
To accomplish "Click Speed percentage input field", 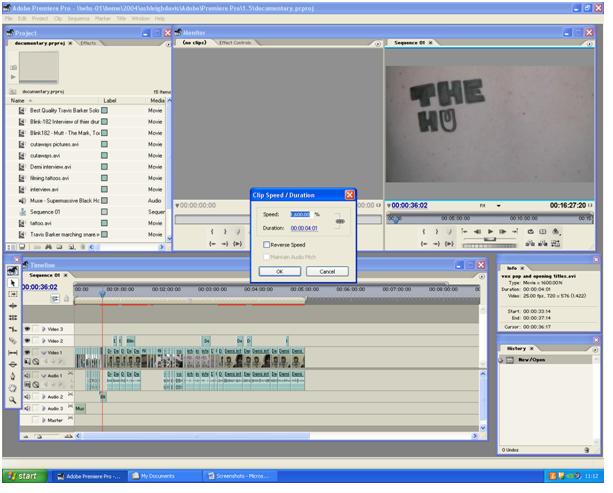I will coord(300,214).
